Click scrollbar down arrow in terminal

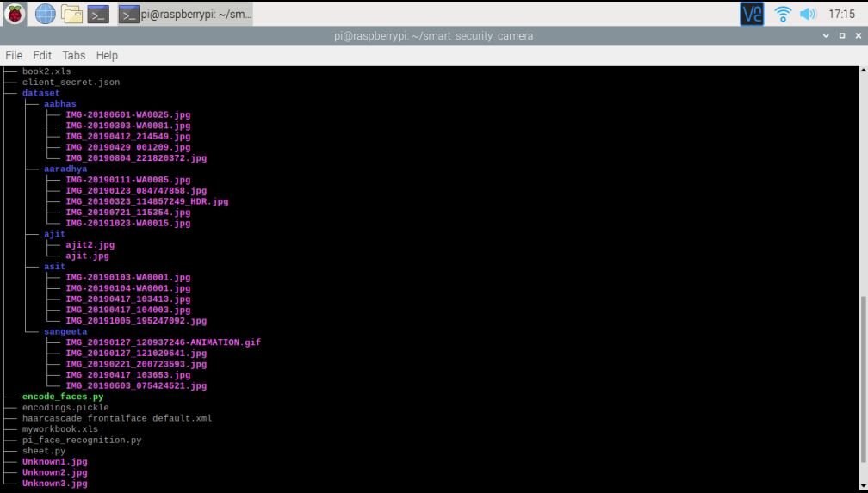[x=863, y=484]
